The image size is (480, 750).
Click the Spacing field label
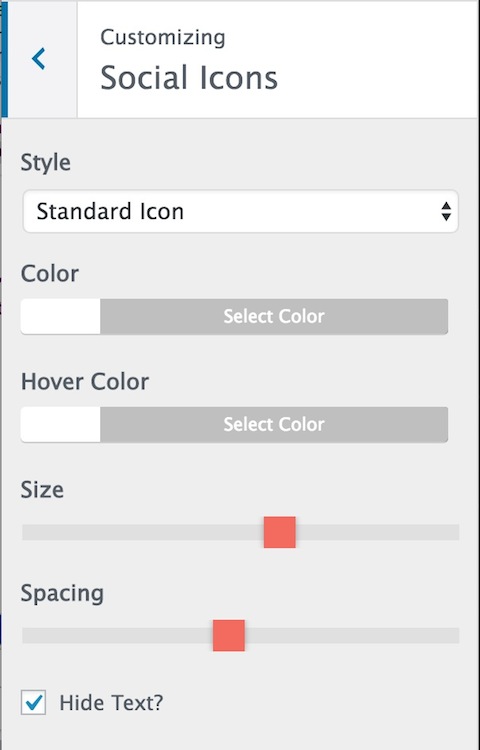(62, 595)
